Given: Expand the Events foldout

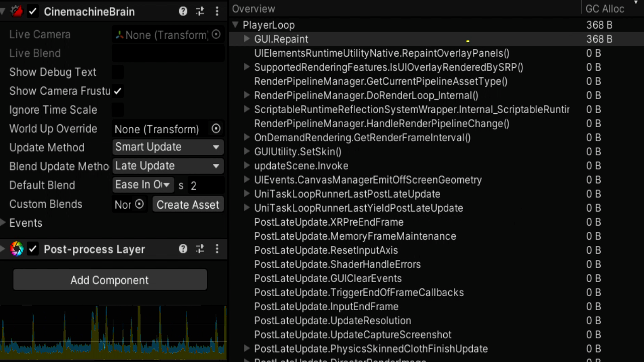Looking at the screenshot, I should click(x=4, y=223).
